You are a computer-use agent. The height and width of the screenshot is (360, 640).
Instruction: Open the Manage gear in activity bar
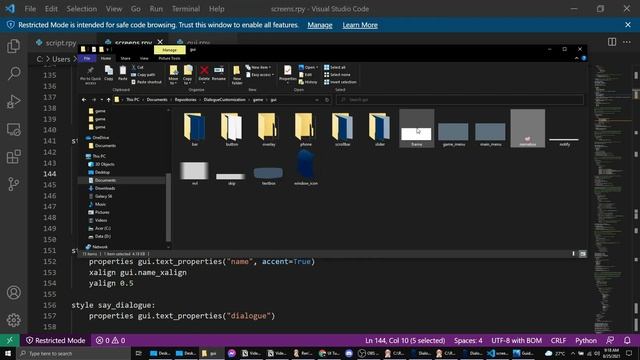tap(13, 320)
